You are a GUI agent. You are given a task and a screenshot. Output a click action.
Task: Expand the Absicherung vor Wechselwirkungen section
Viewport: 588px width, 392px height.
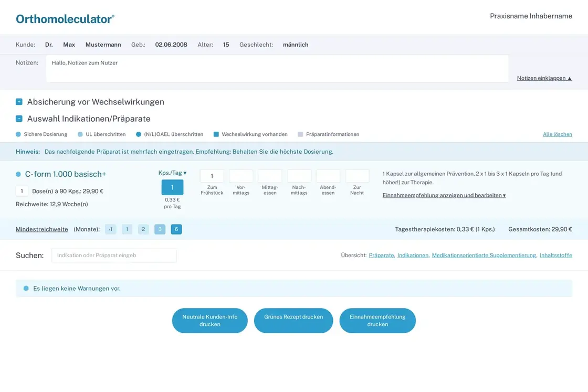[19, 102]
